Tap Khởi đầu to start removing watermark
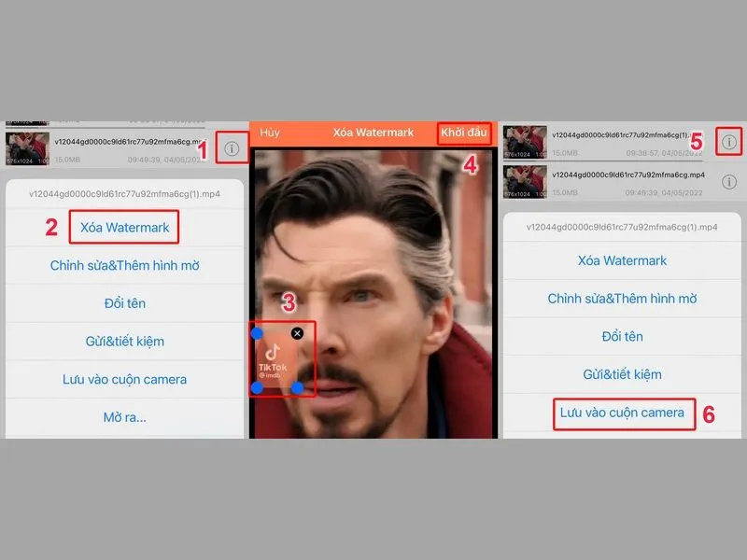Screen dimensions: 747x560 [463, 133]
